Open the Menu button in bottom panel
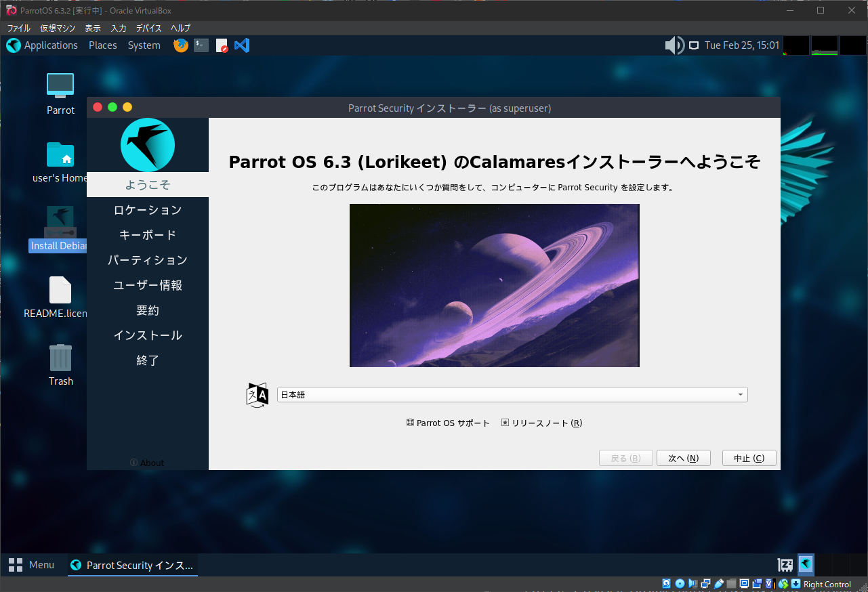 pos(31,565)
